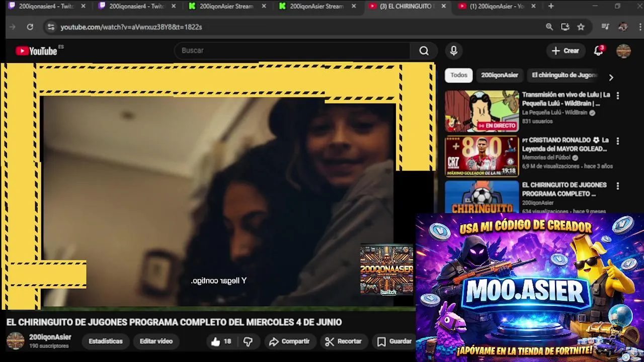Like the video with thumbs up
Viewport: 644px width, 362px height.
[x=221, y=341]
